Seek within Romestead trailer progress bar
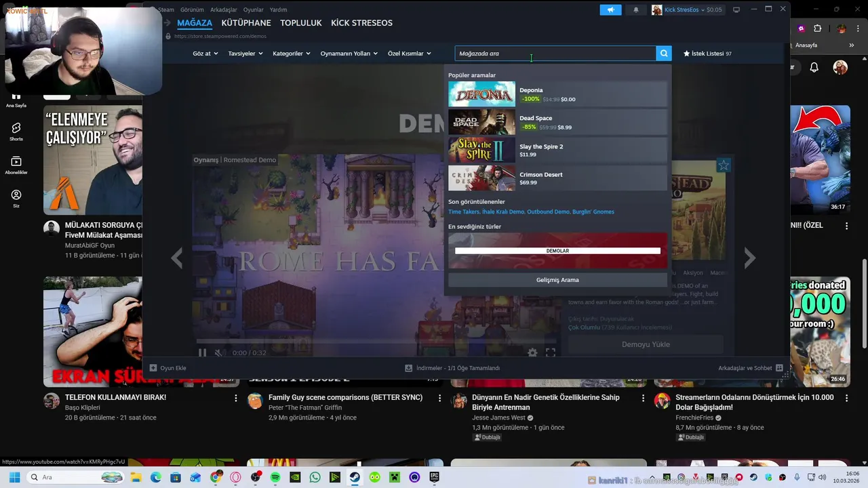 (377, 341)
